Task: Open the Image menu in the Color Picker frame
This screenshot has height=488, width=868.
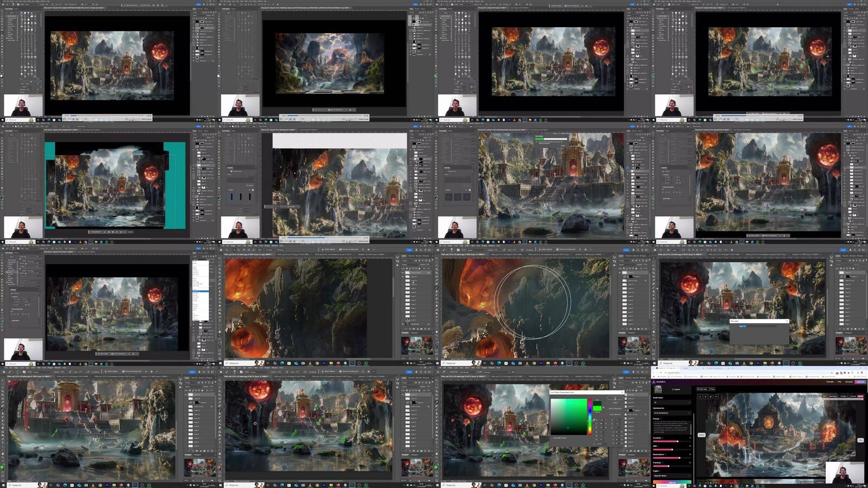Action: [x=450, y=368]
